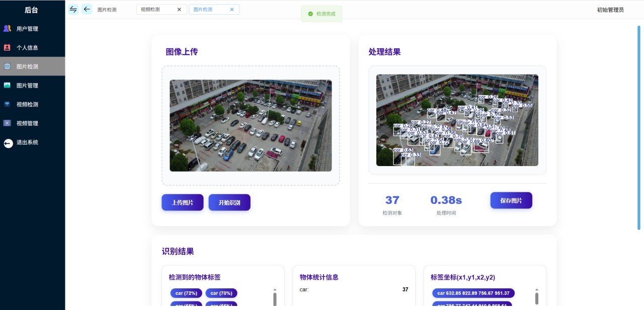Click the 退出系统 arrow icon
Screen dimensions: 644x310
click(x=8, y=143)
